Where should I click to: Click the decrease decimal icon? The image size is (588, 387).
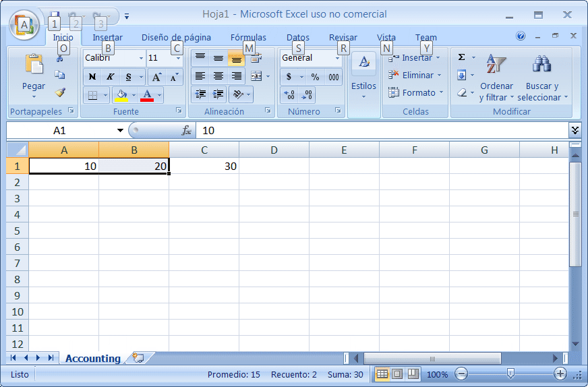pos(306,94)
